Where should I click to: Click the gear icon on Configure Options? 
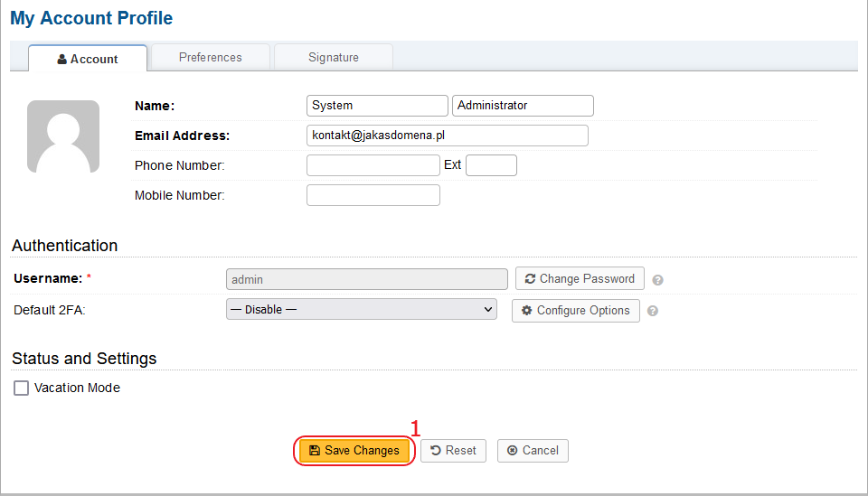coord(526,310)
